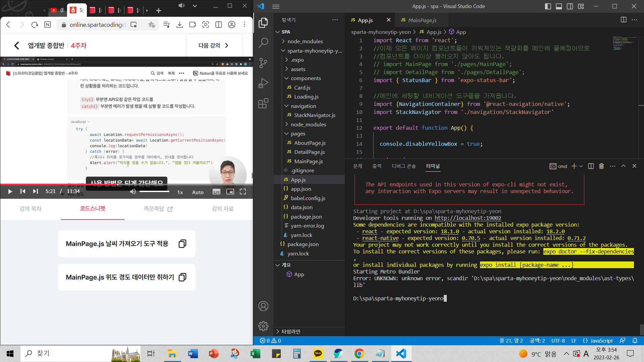
Task: Open File Explorer from the taskbar
Action: click(x=172, y=354)
